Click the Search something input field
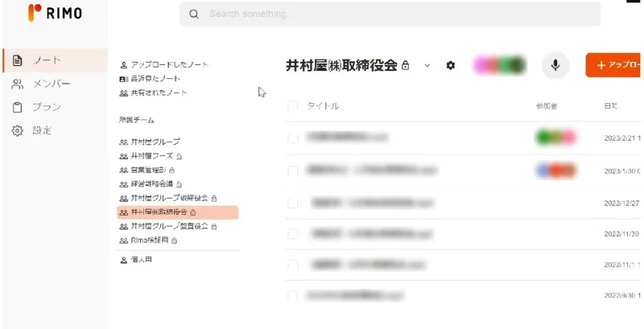The height and width of the screenshot is (329, 644). 394,14
